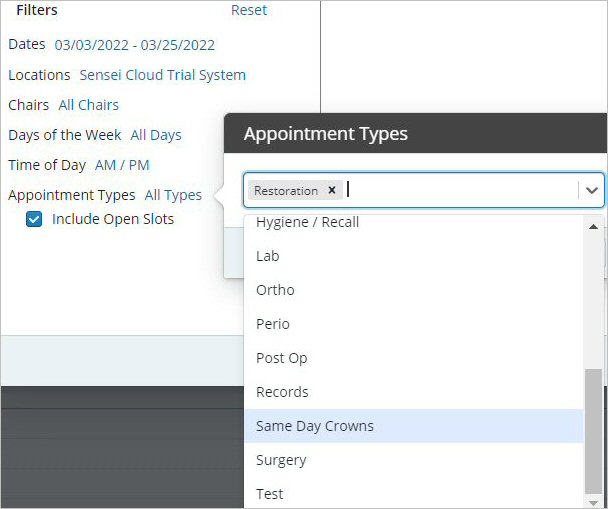Screen dimensions: 608x509
Task: Change Time of Day AM / PM
Action: click(x=121, y=165)
